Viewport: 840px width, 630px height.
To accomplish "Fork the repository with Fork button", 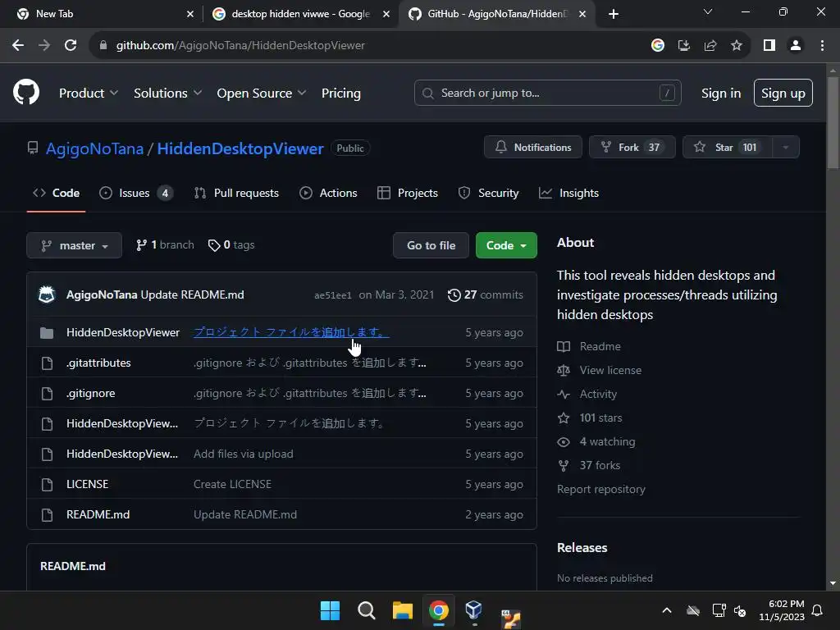I will tap(632, 148).
